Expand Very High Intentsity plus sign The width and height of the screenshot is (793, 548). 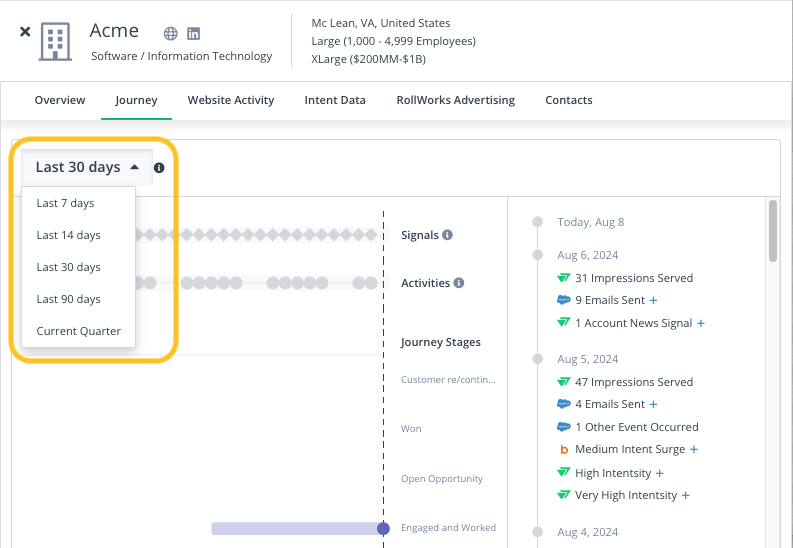click(685, 495)
